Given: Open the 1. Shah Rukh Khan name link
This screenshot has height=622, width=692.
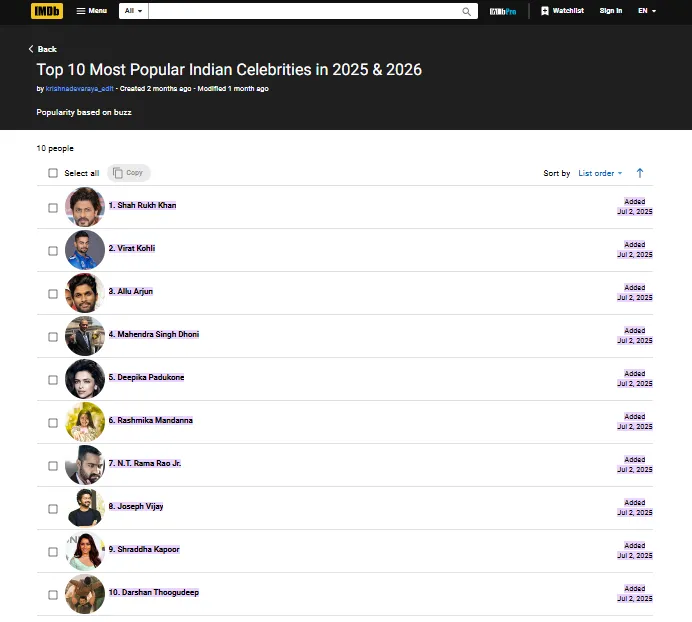Looking at the screenshot, I should [x=143, y=205].
